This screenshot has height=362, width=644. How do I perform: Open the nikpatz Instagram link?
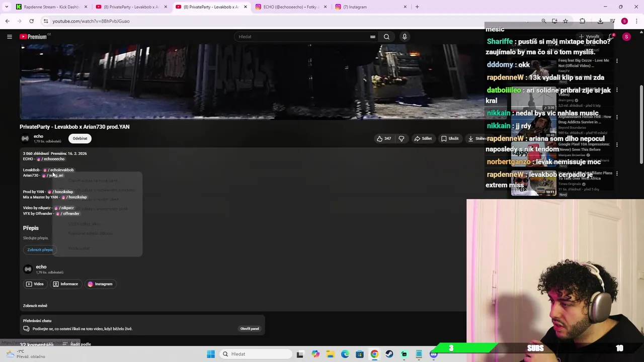pyautogui.click(x=63, y=208)
